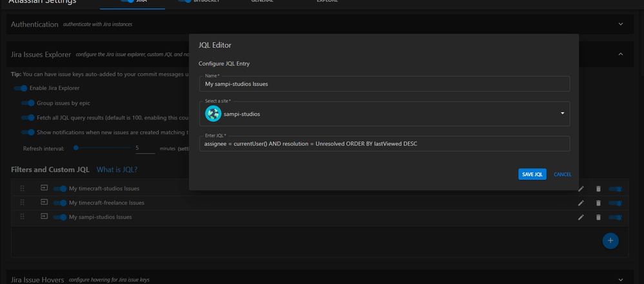Click the sampi-studios site selection
Screen dimensions: 644x284
384,114
